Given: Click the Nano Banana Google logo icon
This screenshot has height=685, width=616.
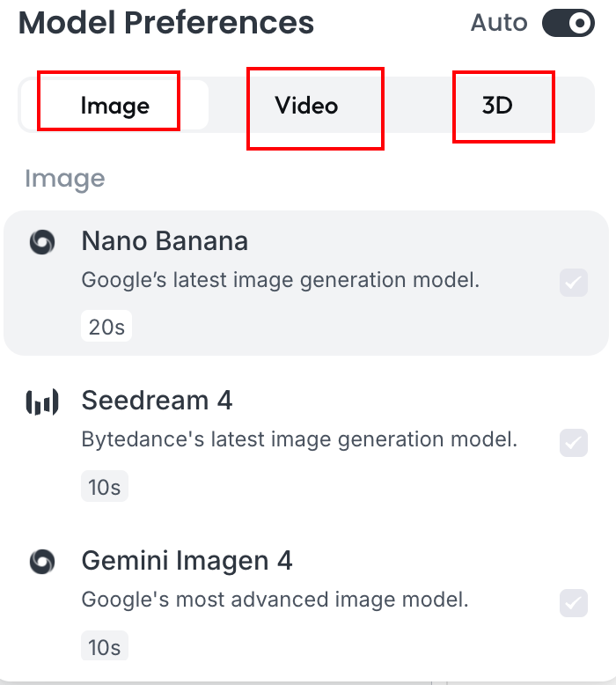Looking at the screenshot, I should pyautogui.click(x=42, y=242).
